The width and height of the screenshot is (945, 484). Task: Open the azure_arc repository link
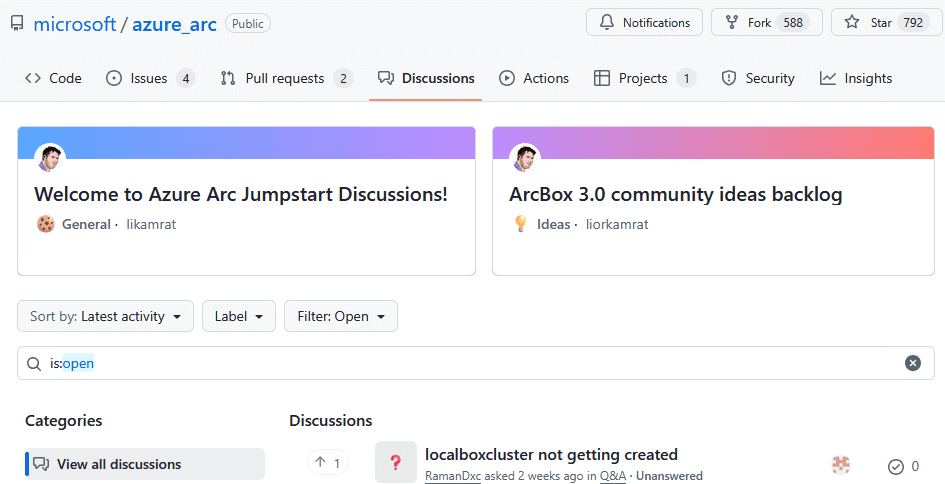point(174,24)
